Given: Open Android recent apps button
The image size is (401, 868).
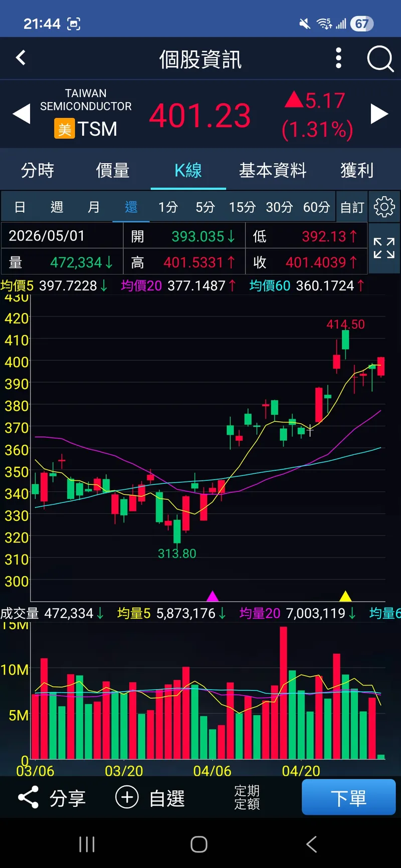Looking at the screenshot, I should tap(87, 844).
